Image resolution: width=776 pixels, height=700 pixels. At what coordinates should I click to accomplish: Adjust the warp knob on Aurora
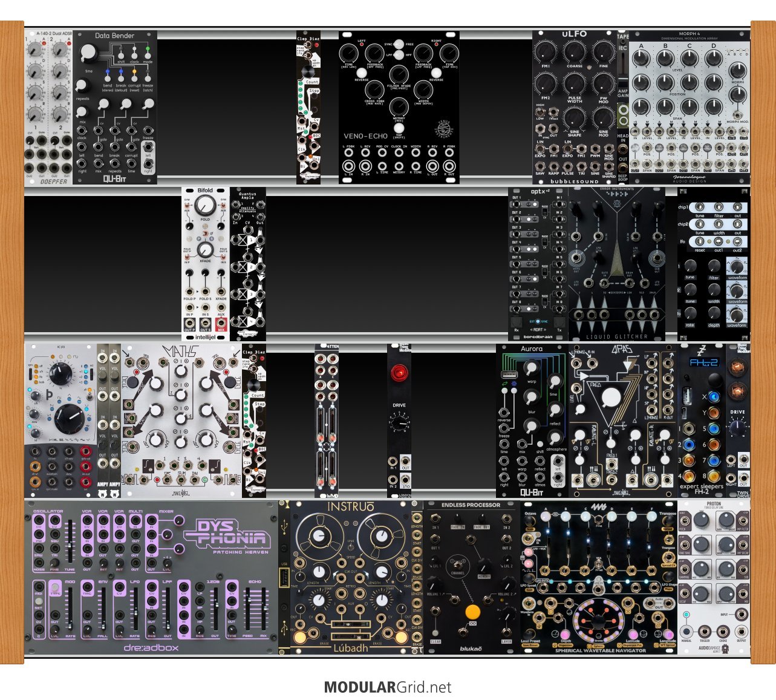(530, 368)
